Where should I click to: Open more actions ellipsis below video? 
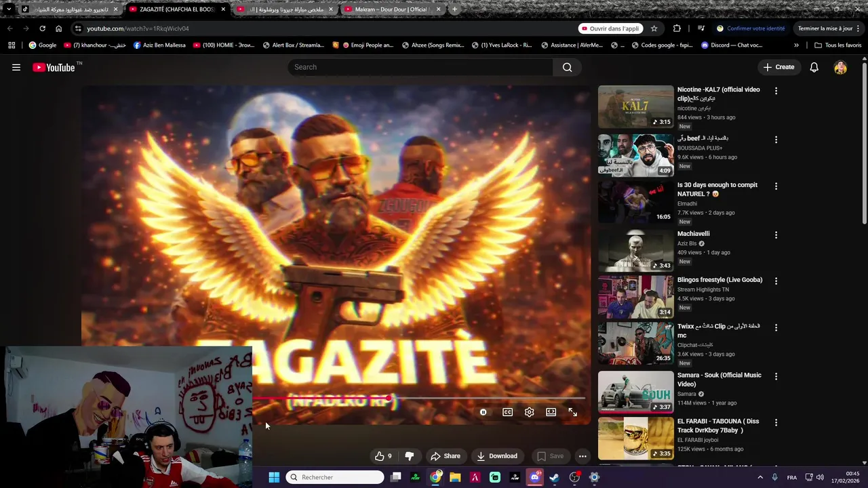pyautogui.click(x=582, y=456)
